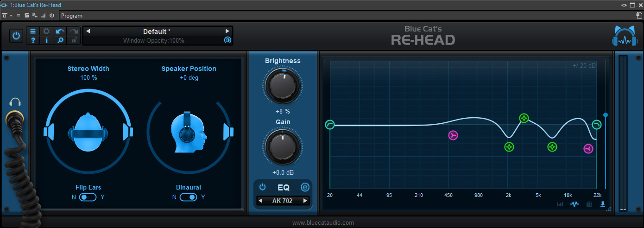Open www.bluecataudio.com link
The height and width of the screenshot is (228, 644).
[x=323, y=223]
